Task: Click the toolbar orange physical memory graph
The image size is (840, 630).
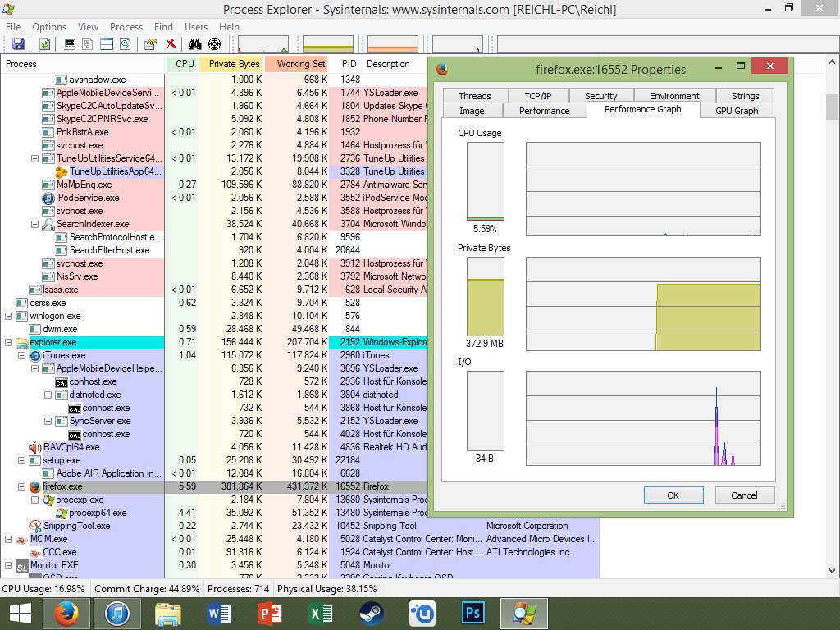Action: pyautogui.click(x=393, y=44)
